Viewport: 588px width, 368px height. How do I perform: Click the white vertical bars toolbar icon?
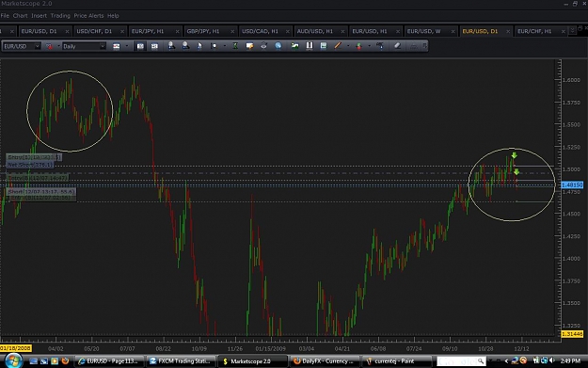[310, 46]
